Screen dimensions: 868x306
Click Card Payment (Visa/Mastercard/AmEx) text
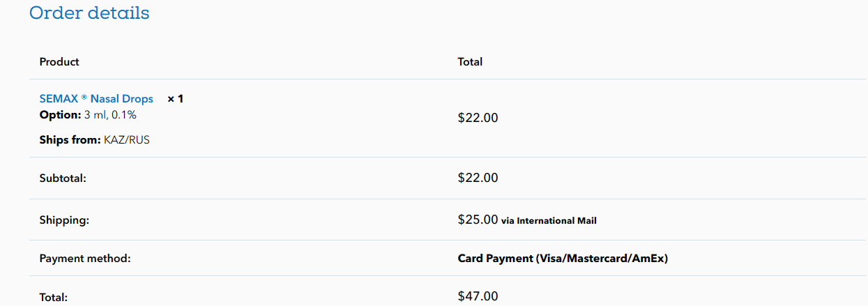563,259
